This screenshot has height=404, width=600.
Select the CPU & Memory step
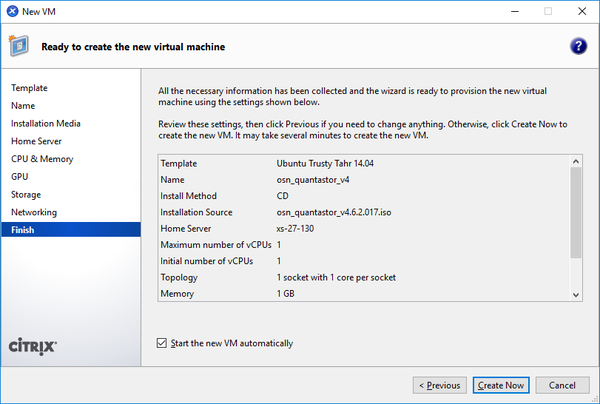click(42, 159)
